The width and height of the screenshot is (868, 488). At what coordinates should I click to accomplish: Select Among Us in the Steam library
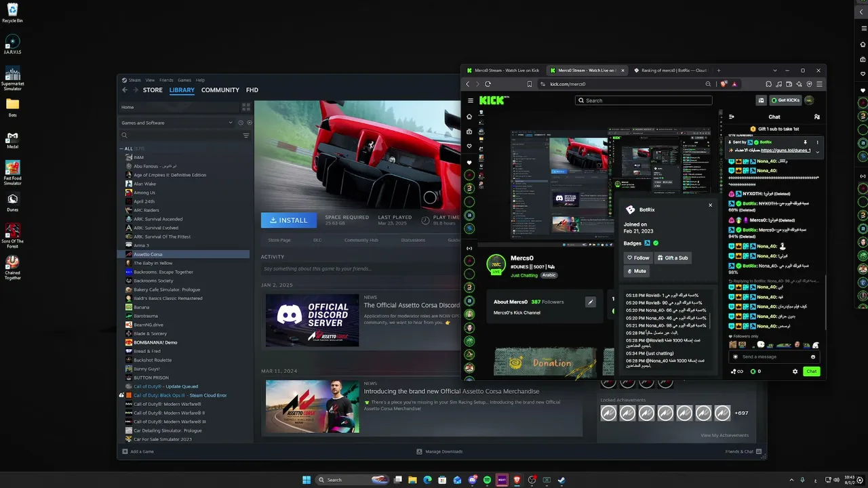144,192
